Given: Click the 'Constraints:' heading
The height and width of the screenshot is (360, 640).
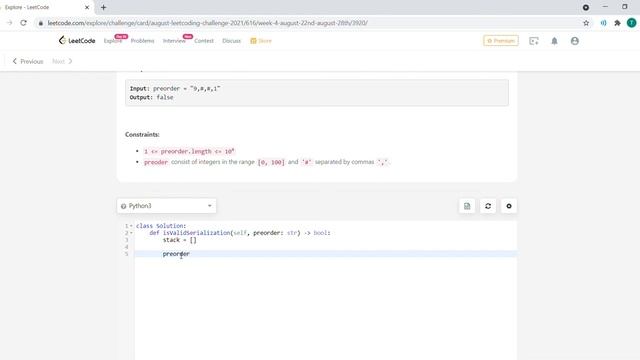Looking at the screenshot, I should tap(142, 134).
